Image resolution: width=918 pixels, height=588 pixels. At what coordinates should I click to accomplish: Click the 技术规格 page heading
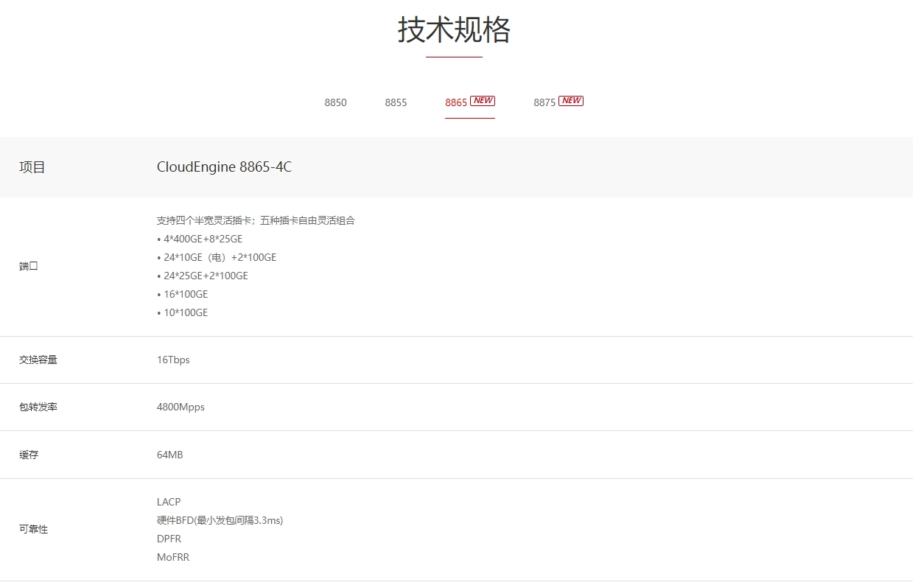454,30
